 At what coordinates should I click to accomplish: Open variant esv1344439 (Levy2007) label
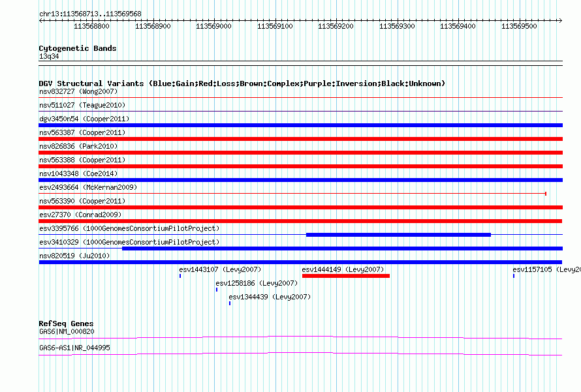tap(270, 297)
